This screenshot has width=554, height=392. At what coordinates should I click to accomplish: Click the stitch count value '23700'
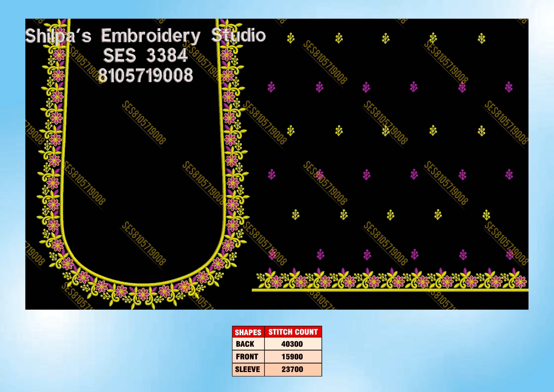point(292,369)
